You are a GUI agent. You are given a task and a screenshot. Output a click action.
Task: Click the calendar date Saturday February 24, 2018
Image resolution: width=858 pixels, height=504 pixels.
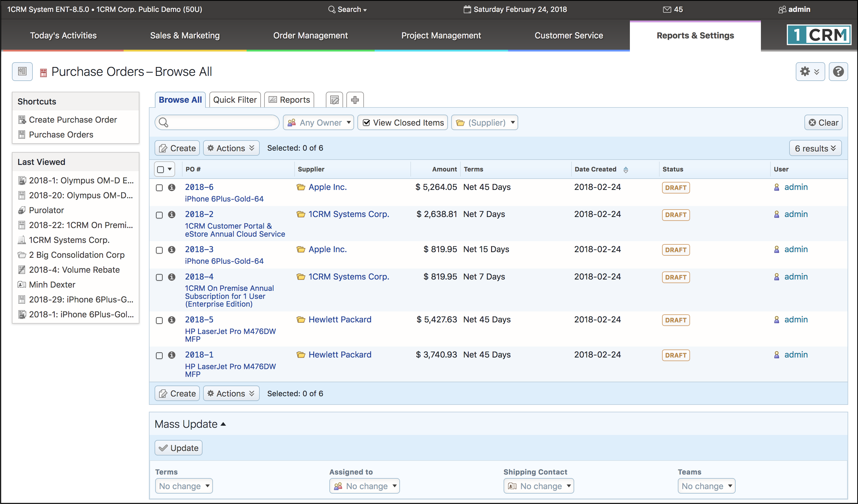coord(515,9)
